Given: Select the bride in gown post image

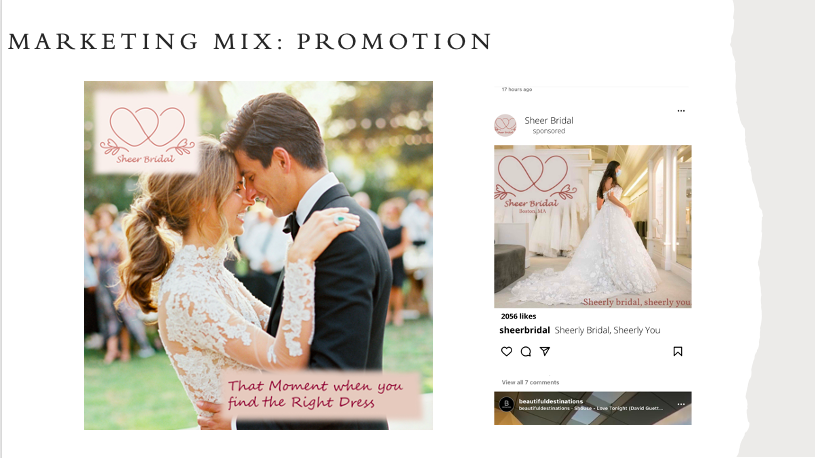Looking at the screenshot, I should pyautogui.click(x=593, y=226).
